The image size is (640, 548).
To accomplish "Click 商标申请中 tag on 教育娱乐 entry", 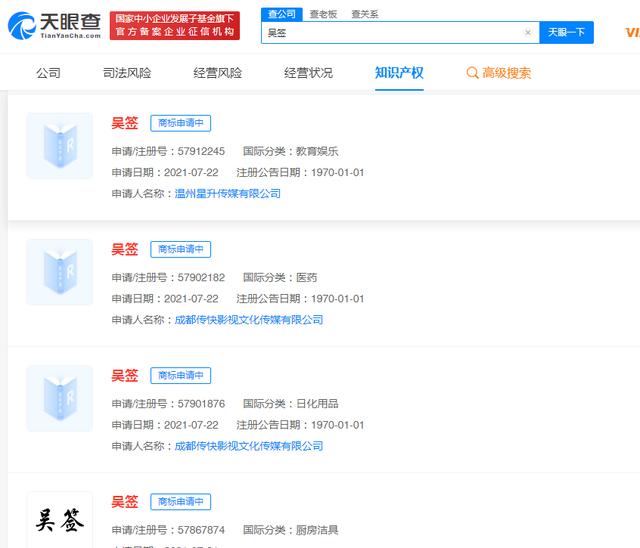I will click(180, 123).
